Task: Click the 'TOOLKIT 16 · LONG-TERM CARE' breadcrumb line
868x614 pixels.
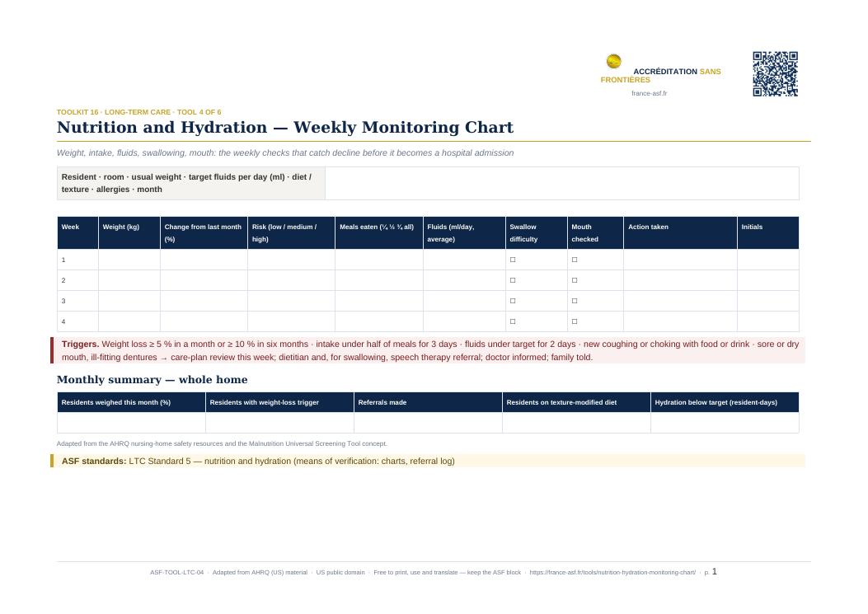Action: [139, 112]
